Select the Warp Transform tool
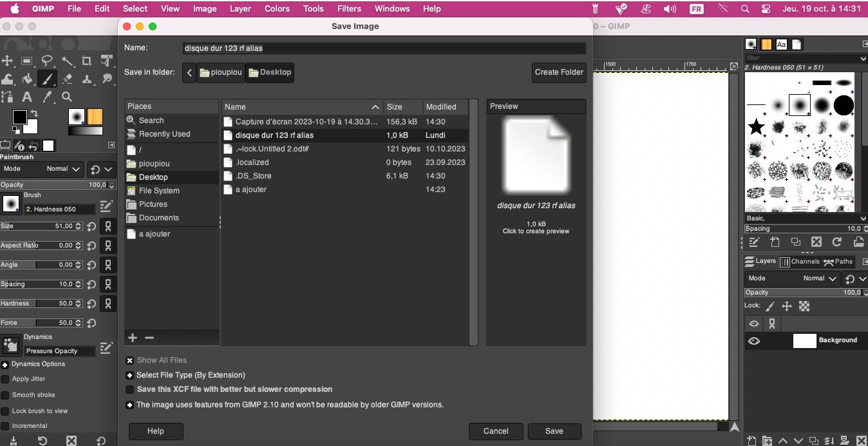 click(x=7, y=79)
